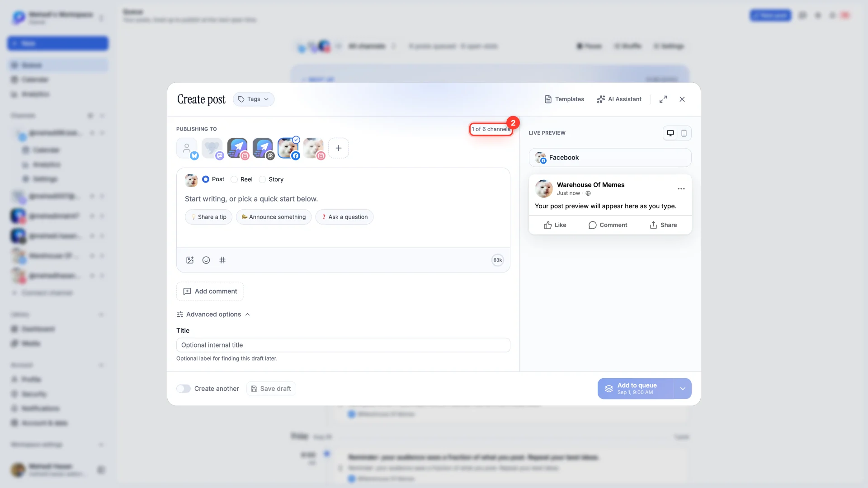
Task: Add the post to the queue
Action: click(636, 389)
